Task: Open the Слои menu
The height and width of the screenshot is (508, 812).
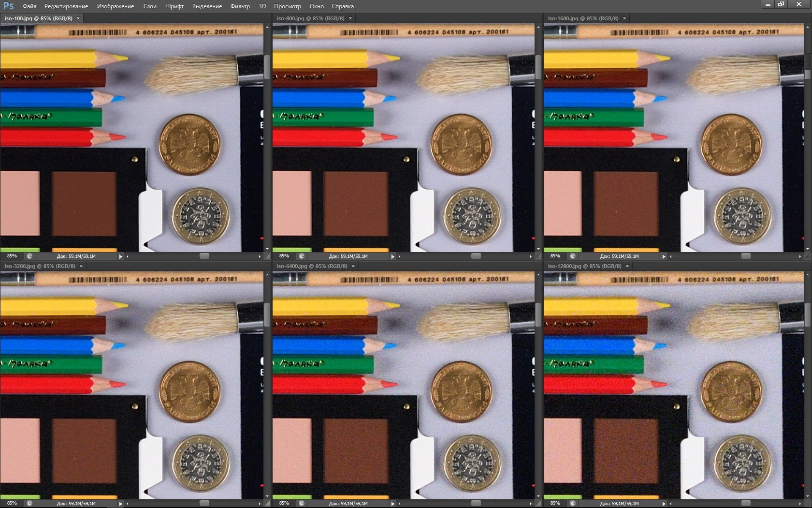Action: pyautogui.click(x=150, y=6)
